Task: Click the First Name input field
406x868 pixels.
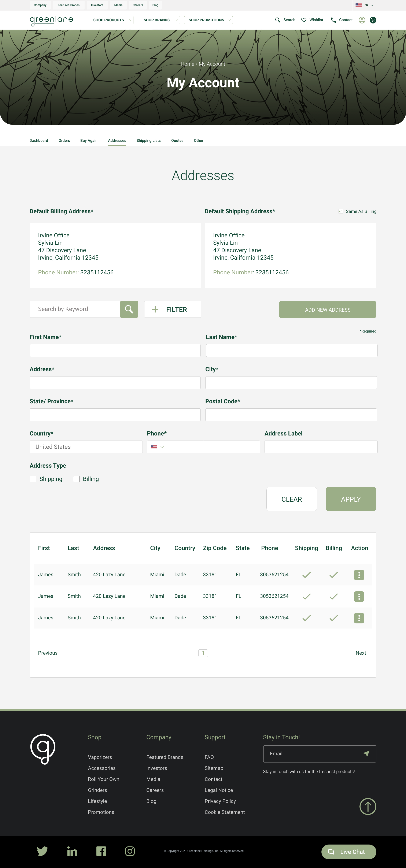Action: [115, 350]
